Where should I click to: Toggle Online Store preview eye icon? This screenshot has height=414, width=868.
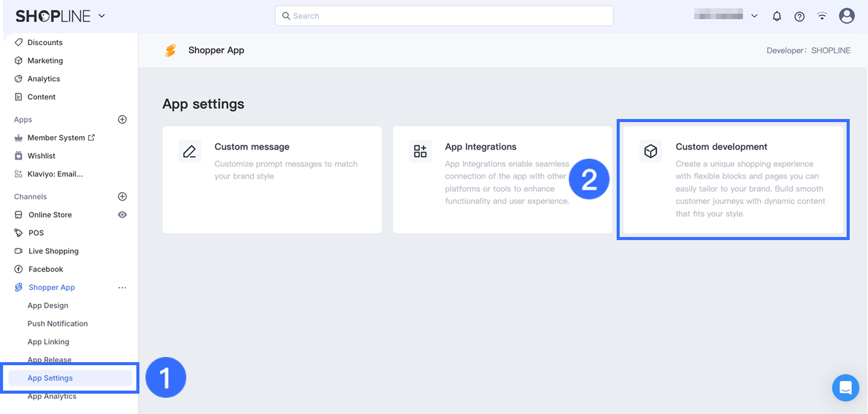tap(122, 215)
